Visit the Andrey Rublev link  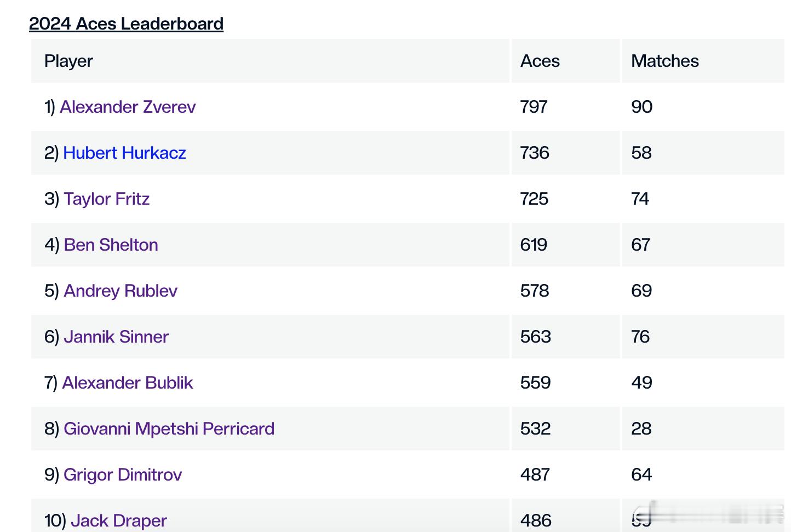click(x=121, y=291)
